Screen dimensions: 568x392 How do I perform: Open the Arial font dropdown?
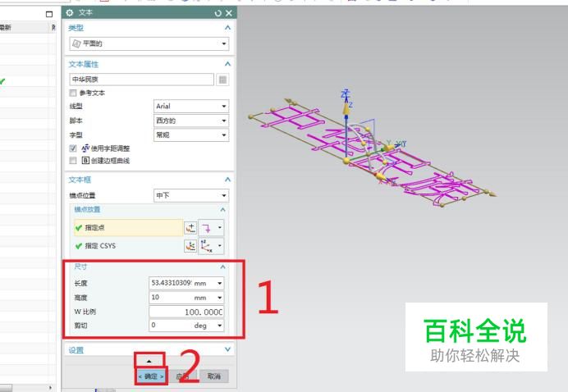pos(191,106)
